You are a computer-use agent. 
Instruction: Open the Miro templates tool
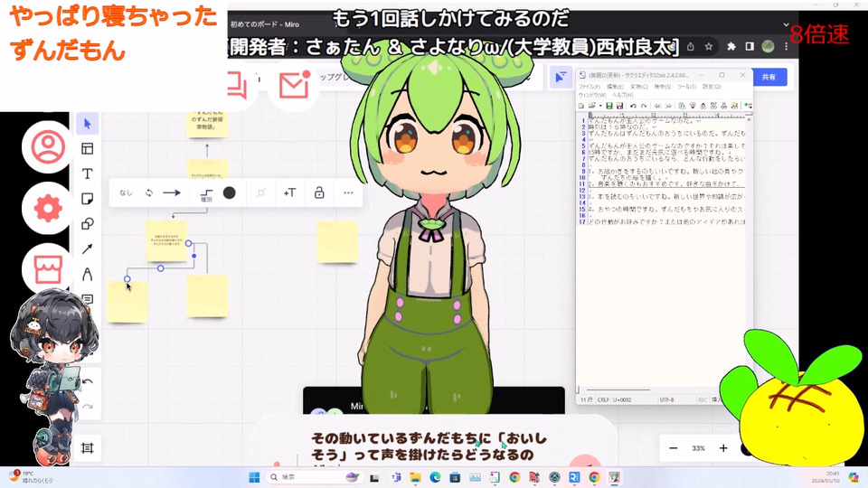pyautogui.click(x=87, y=148)
